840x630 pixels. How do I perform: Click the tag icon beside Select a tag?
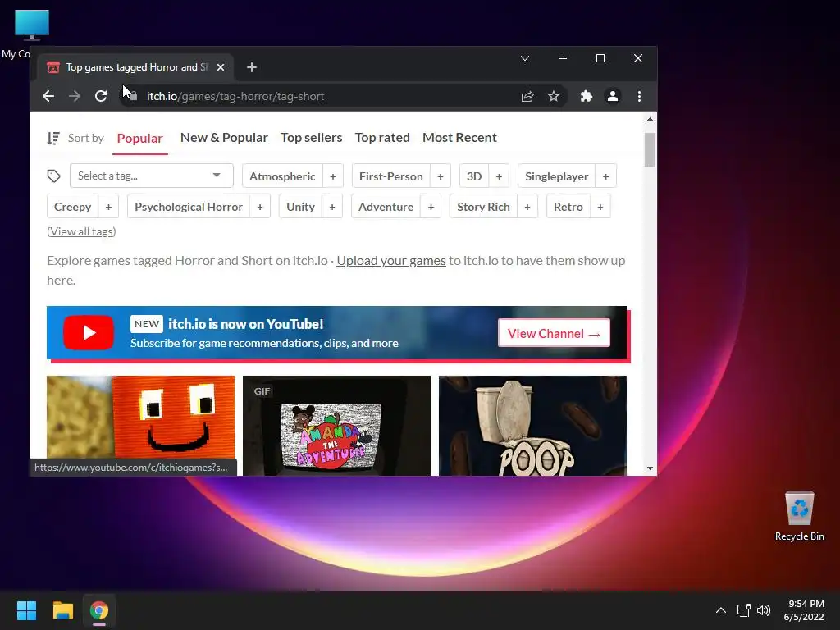pos(53,176)
